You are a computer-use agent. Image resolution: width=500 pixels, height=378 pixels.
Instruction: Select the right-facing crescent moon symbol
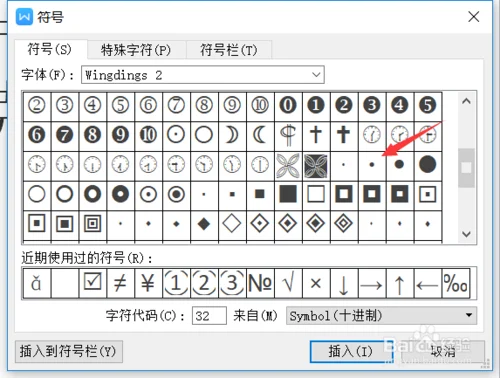tap(232, 135)
